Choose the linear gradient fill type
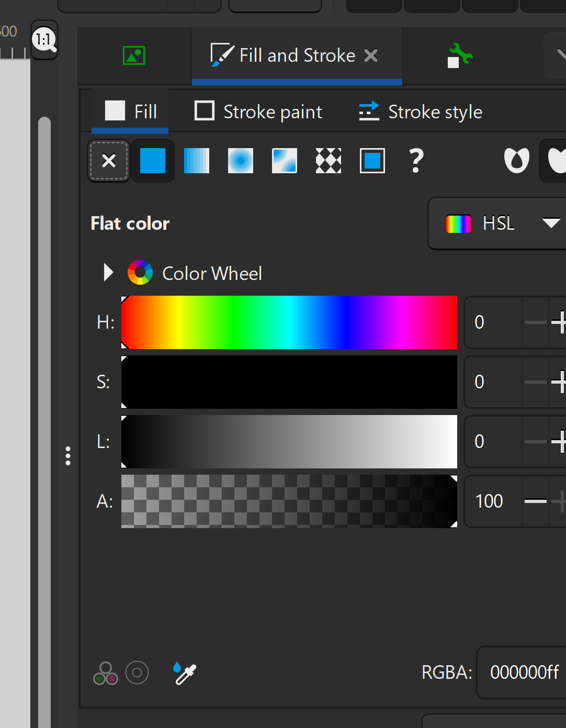Viewport: 566px width, 728px height. (x=196, y=161)
